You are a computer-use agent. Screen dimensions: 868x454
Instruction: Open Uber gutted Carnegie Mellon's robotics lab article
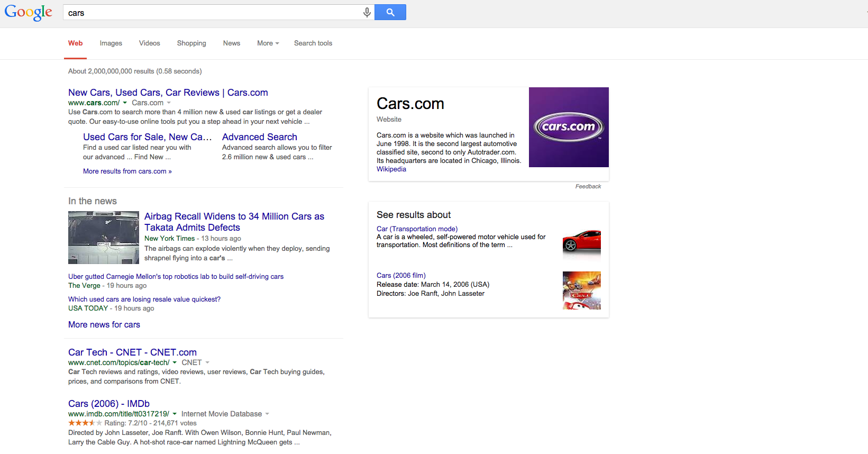[x=176, y=277]
